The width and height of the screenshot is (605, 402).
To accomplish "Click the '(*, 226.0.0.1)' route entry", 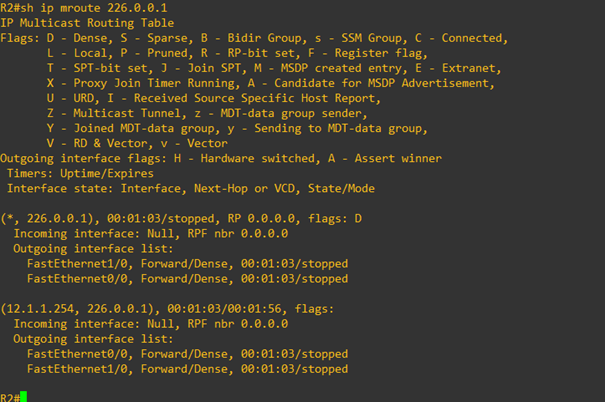I will [x=50, y=219].
